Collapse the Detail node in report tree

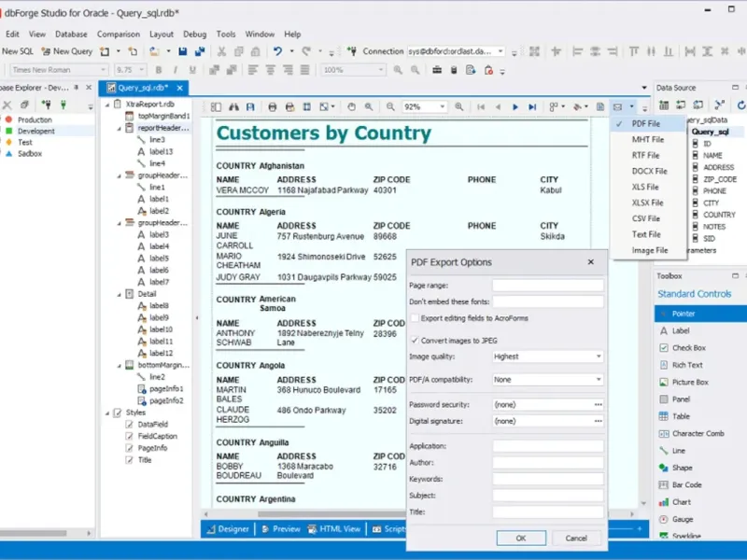point(118,293)
